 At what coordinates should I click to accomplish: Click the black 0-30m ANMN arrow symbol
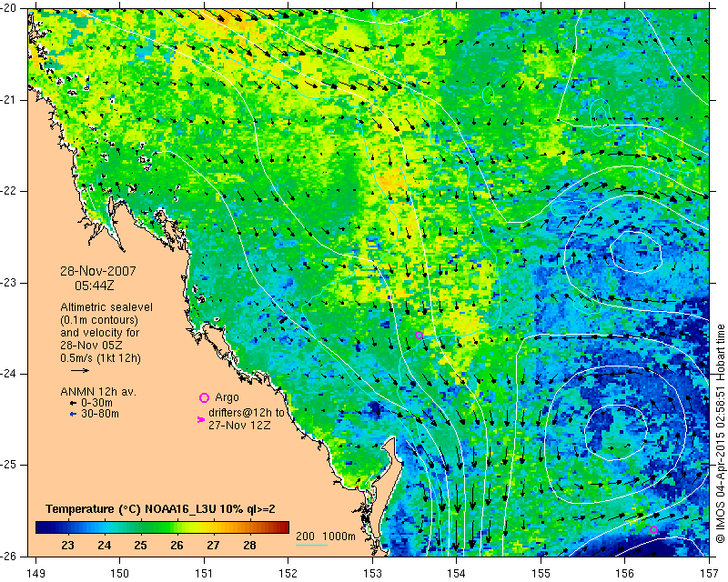[73, 404]
